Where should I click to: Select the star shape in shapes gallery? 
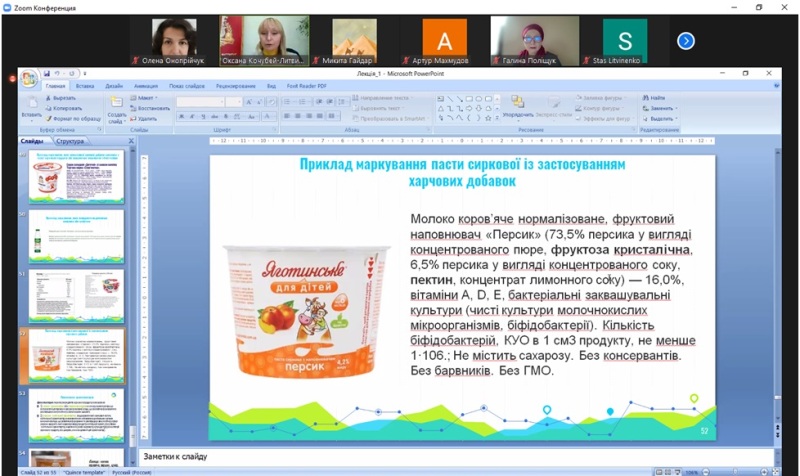488,118
